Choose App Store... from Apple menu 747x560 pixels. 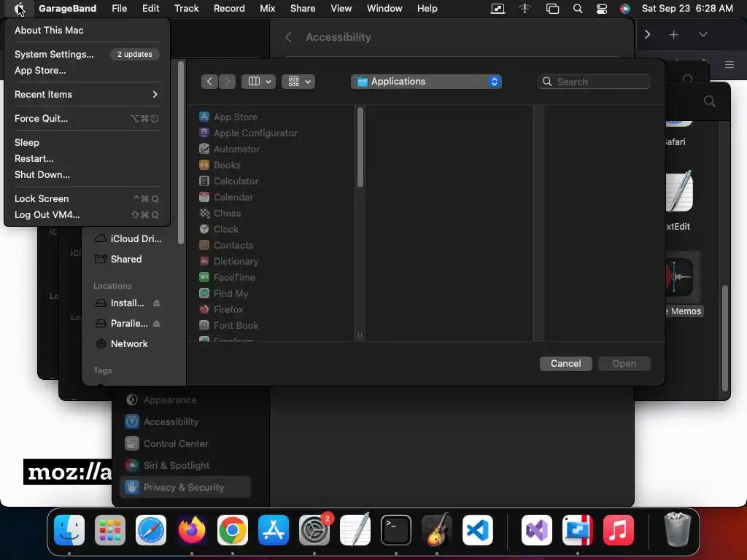pos(87,71)
